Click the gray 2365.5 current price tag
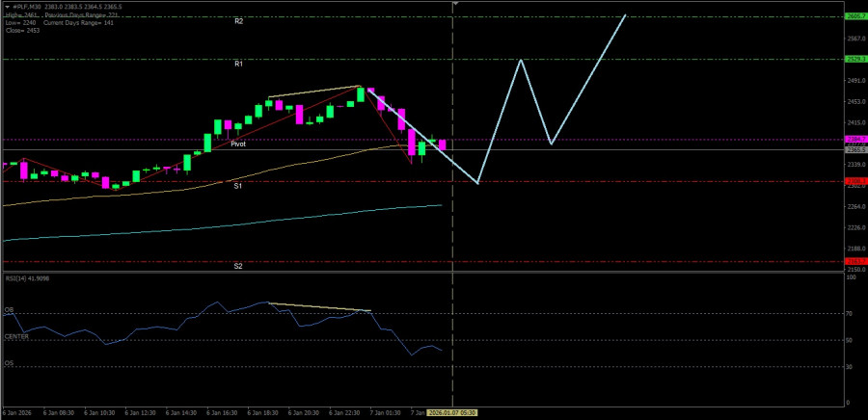The width and height of the screenshot is (868, 420). tap(854, 149)
